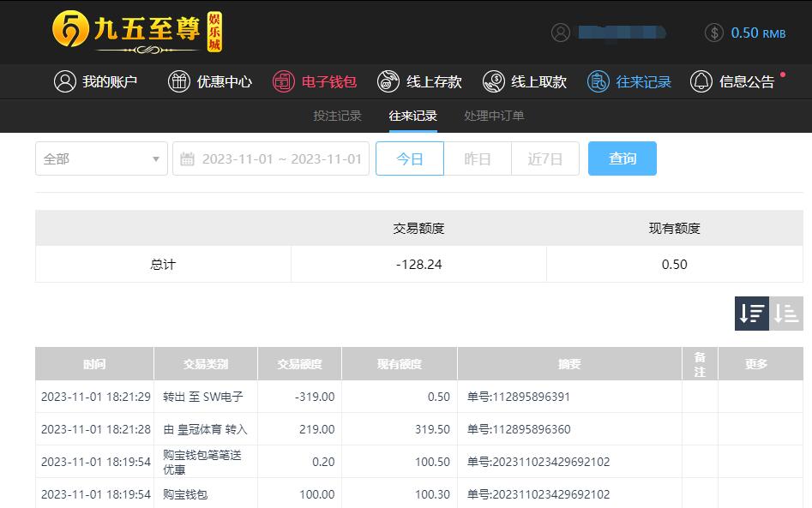Image resolution: width=812 pixels, height=508 pixels.
Task: Click the user avatar icon in header
Action: click(560, 33)
